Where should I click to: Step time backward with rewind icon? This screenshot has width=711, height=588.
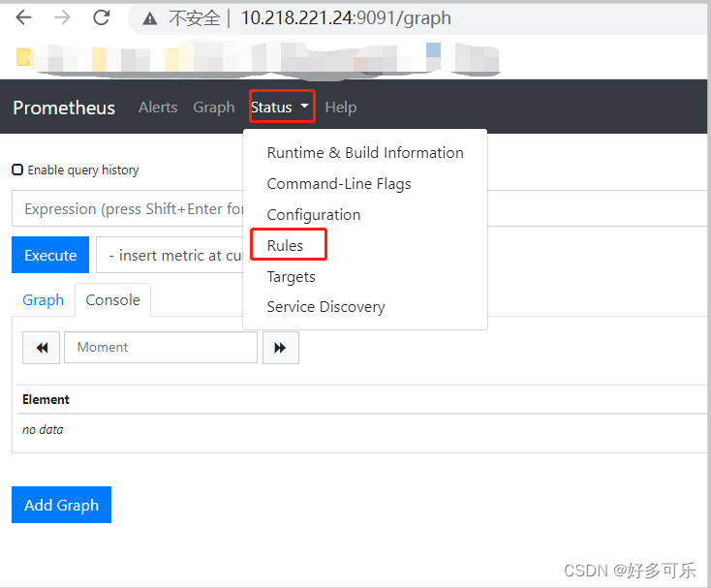point(42,348)
